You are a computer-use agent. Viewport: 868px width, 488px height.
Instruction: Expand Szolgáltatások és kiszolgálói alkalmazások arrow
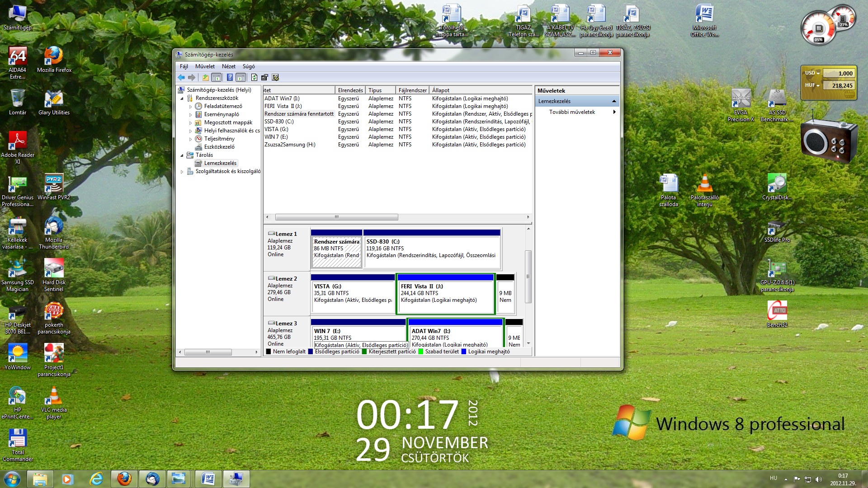182,171
